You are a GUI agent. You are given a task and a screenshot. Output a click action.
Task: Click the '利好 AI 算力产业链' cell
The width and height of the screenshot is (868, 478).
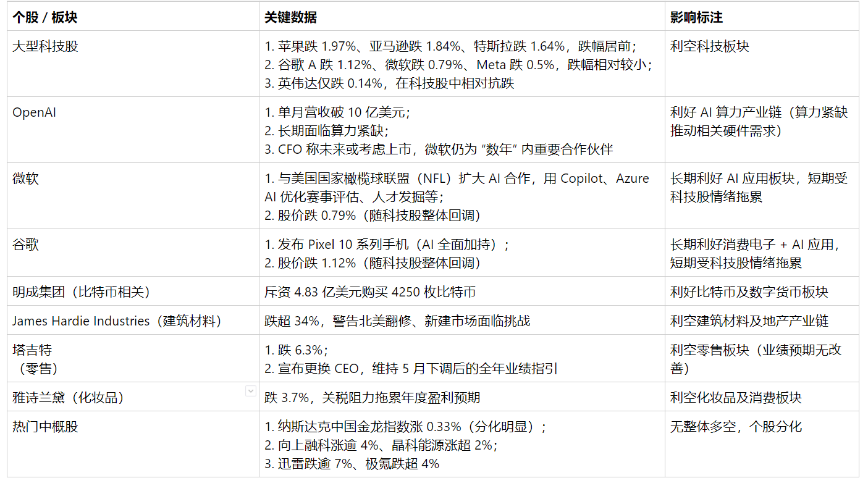click(762, 130)
